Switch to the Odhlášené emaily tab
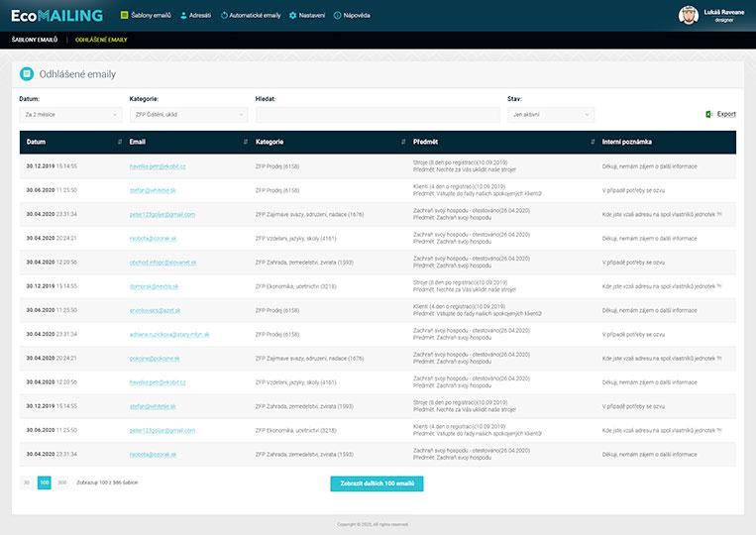 coord(101,40)
